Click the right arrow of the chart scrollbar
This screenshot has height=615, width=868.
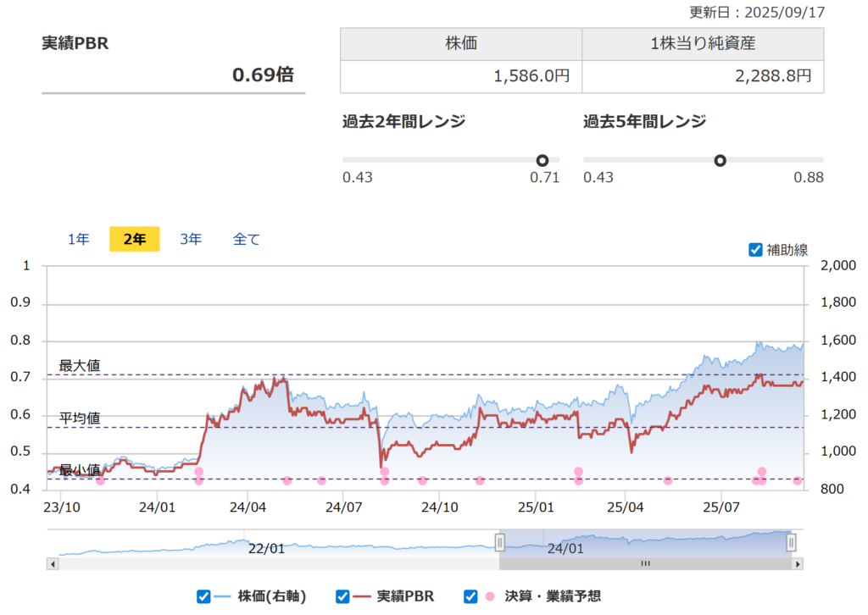tap(797, 563)
